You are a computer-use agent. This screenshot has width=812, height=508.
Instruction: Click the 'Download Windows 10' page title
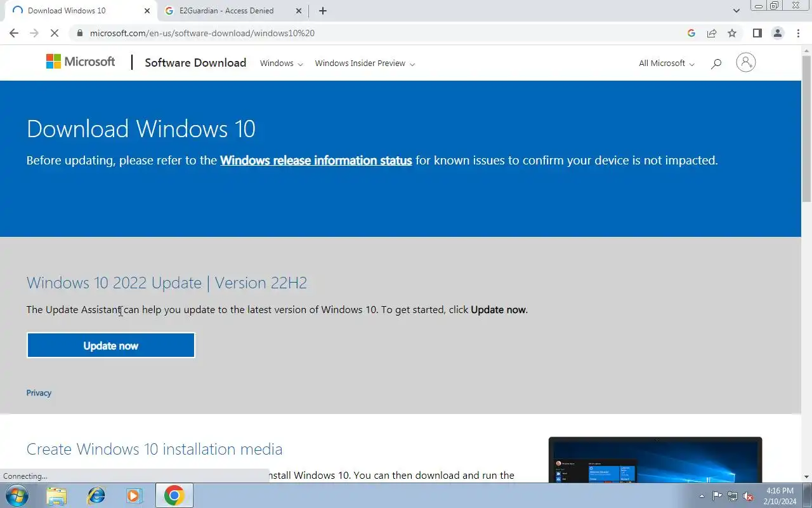click(x=141, y=129)
